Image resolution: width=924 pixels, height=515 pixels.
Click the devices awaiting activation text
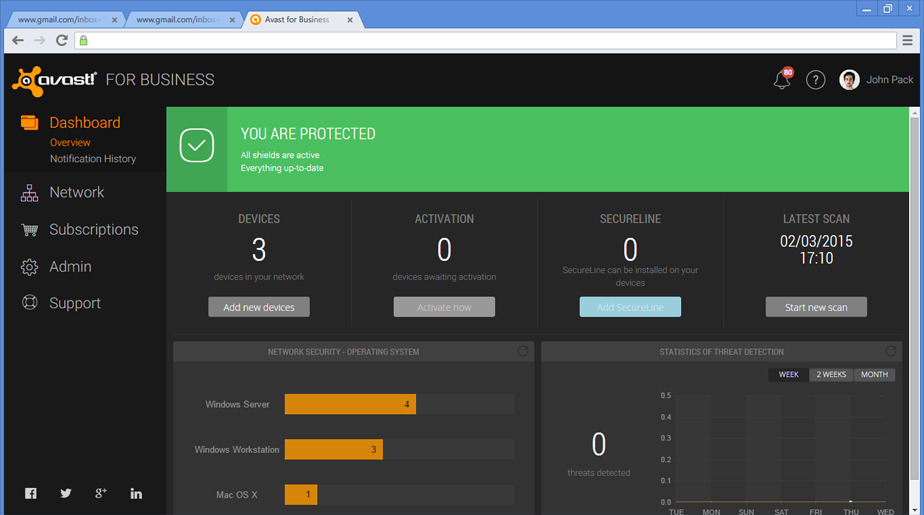[x=444, y=276]
